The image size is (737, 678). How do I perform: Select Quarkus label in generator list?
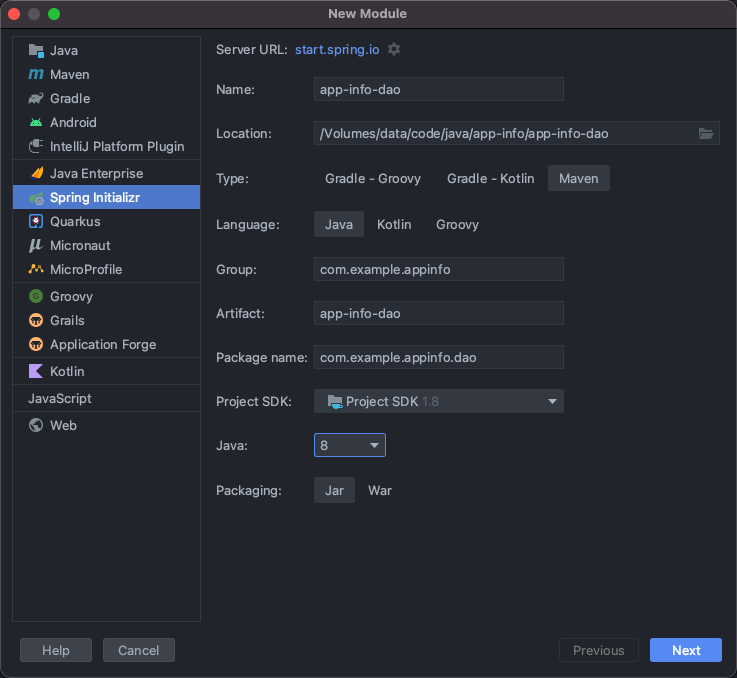point(75,221)
